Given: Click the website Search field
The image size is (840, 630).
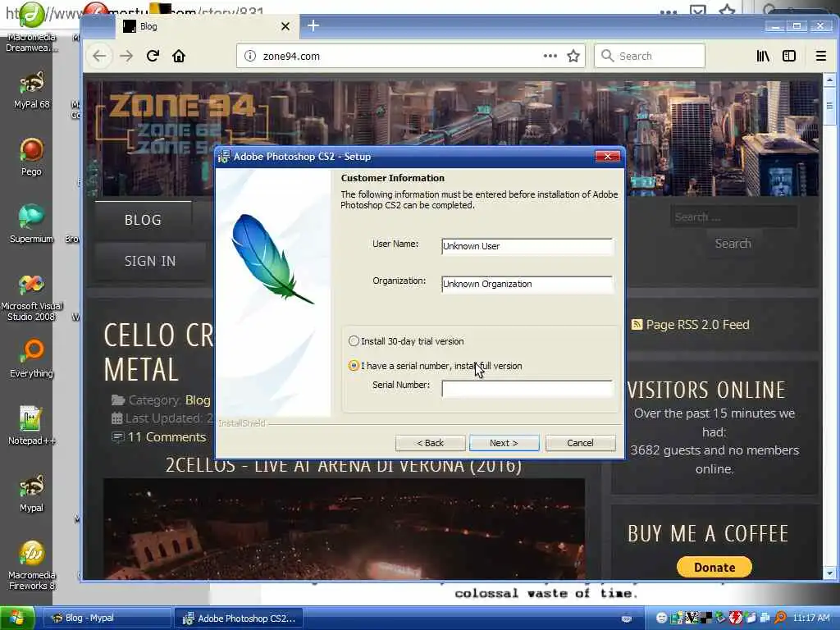Looking at the screenshot, I should point(733,217).
